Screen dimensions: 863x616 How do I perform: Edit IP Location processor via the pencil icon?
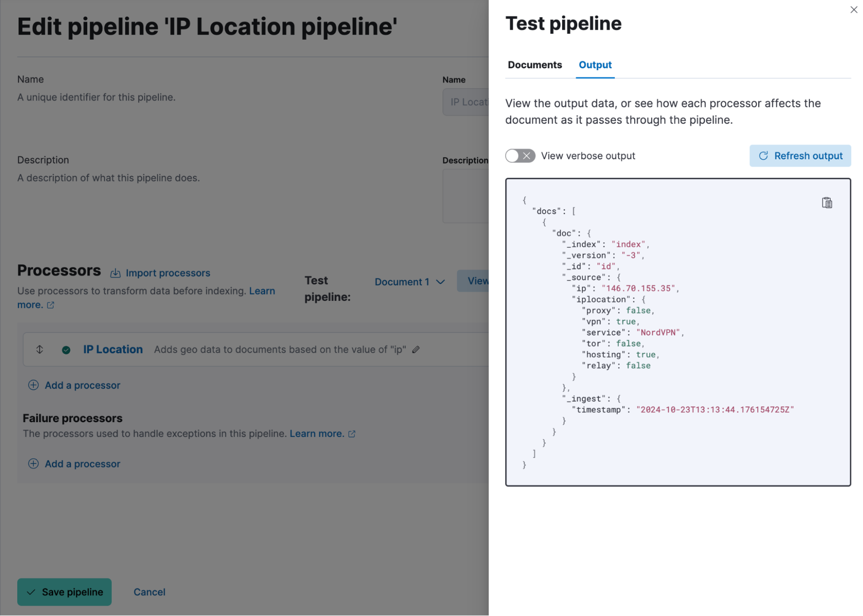pos(416,349)
